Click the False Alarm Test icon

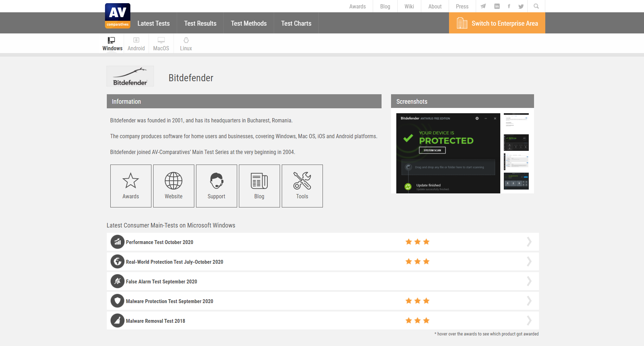click(118, 281)
